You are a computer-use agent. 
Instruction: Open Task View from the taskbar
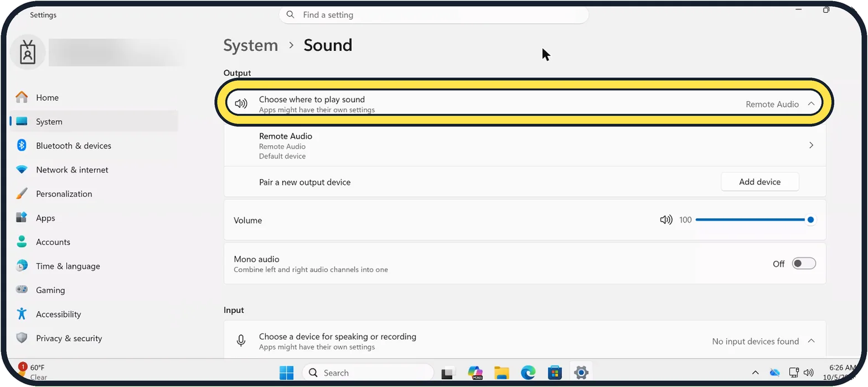(x=448, y=373)
